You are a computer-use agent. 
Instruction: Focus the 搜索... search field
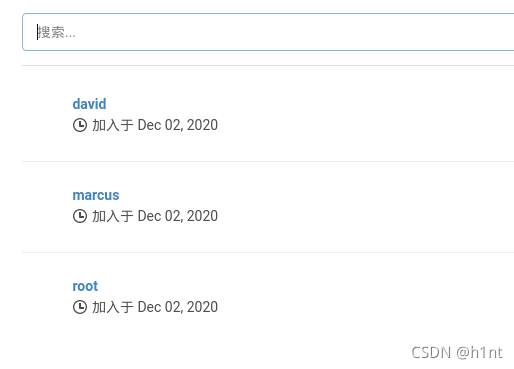268,32
